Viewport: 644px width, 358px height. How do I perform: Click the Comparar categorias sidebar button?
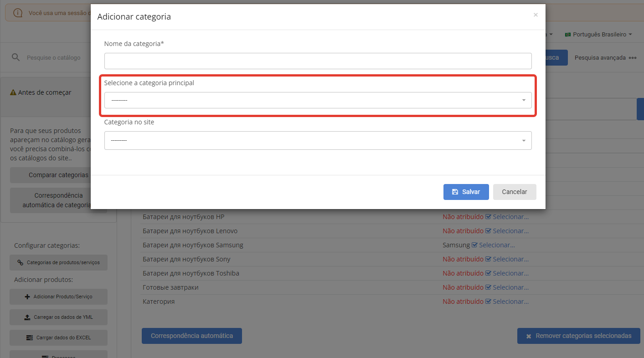58,175
